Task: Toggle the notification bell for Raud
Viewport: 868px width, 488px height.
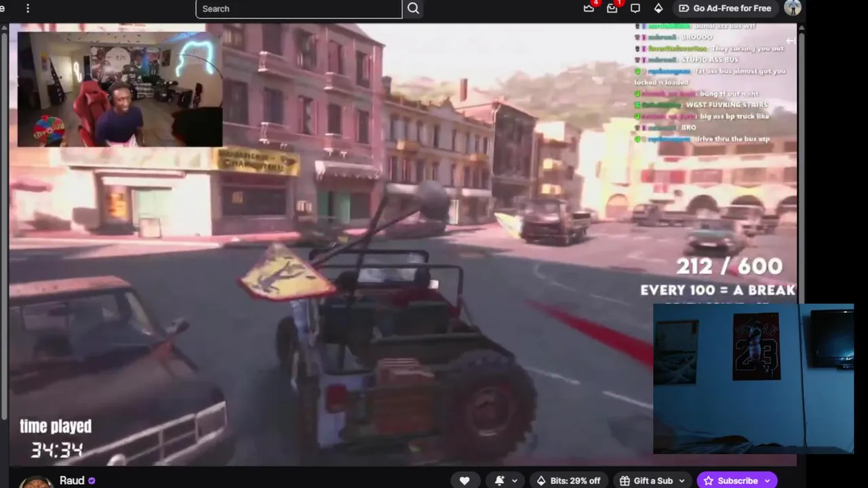Action: pyautogui.click(x=500, y=481)
